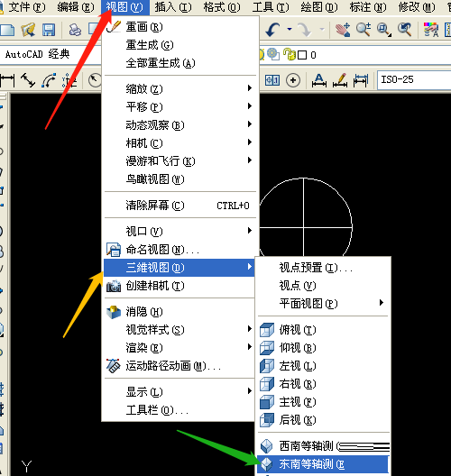Expand the 缩放(Z) submenu
The image size is (451, 476).
coord(180,89)
